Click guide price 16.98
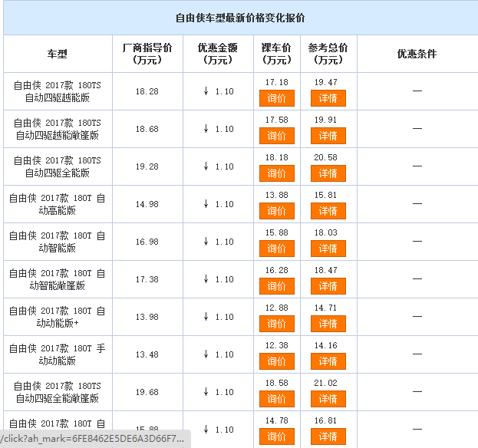Screen dimensions: 478x448 click(147, 242)
